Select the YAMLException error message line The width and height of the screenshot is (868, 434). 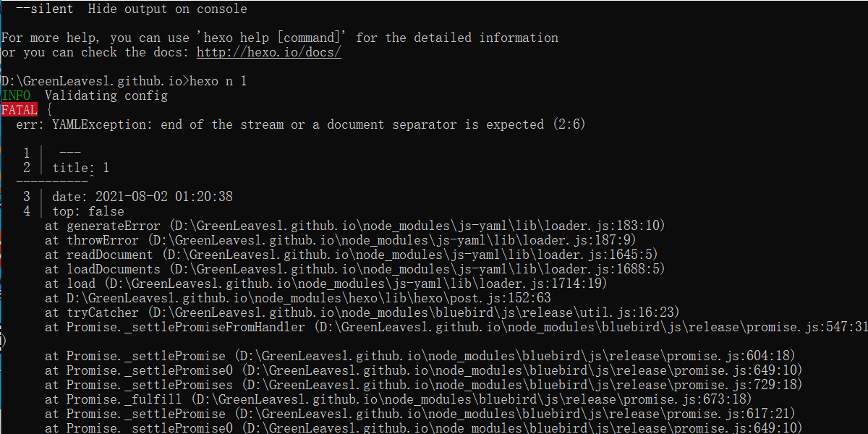(x=300, y=124)
